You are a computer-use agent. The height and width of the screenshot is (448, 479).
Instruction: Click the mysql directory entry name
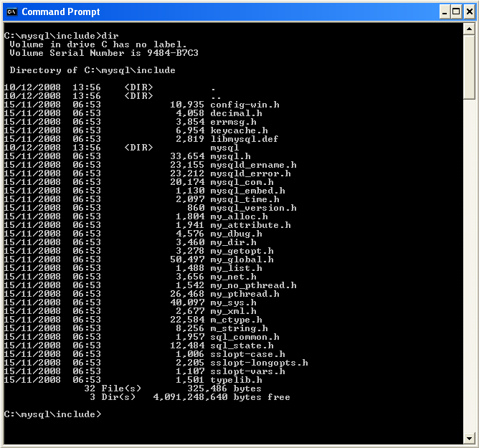224,148
